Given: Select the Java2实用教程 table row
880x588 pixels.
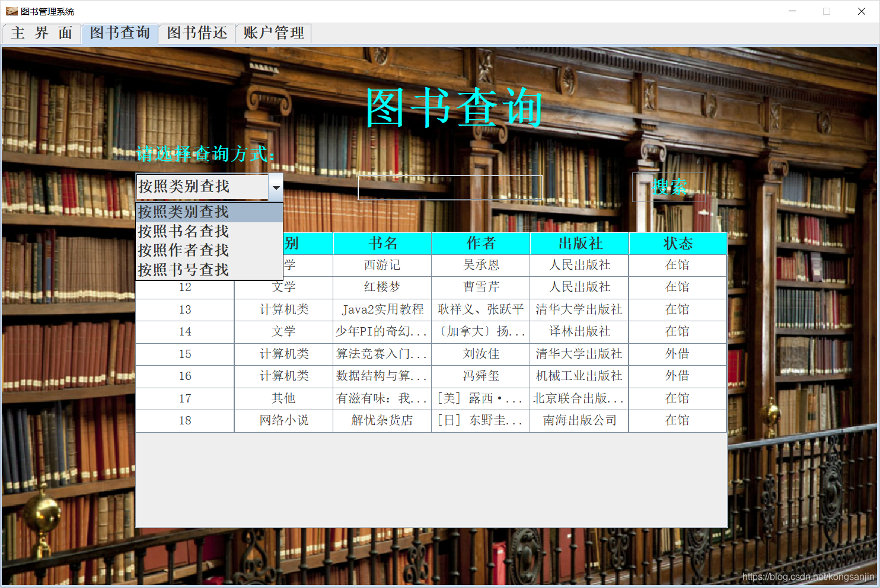Looking at the screenshot, I should pyautogui.click(x=382, y=309).
